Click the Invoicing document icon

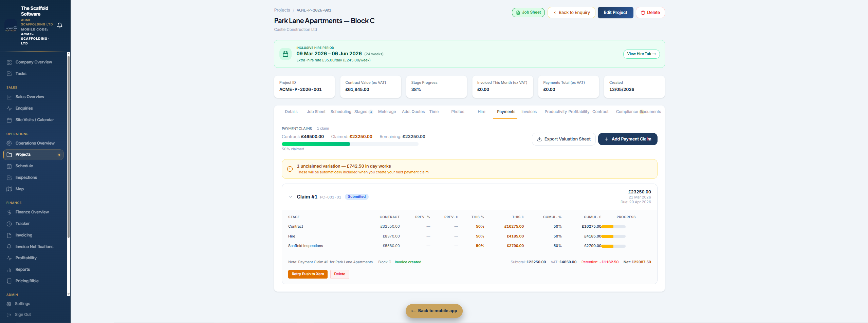pos(9,235)
